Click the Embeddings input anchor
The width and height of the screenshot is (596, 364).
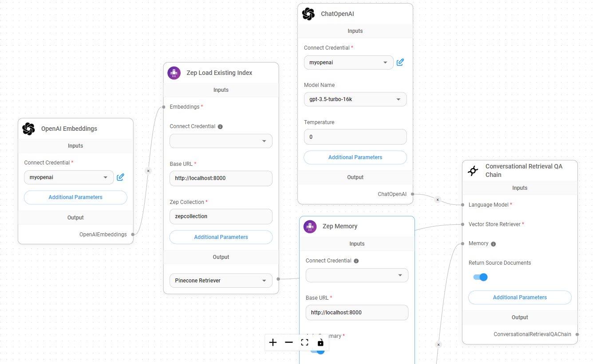(x=164, y=107)
